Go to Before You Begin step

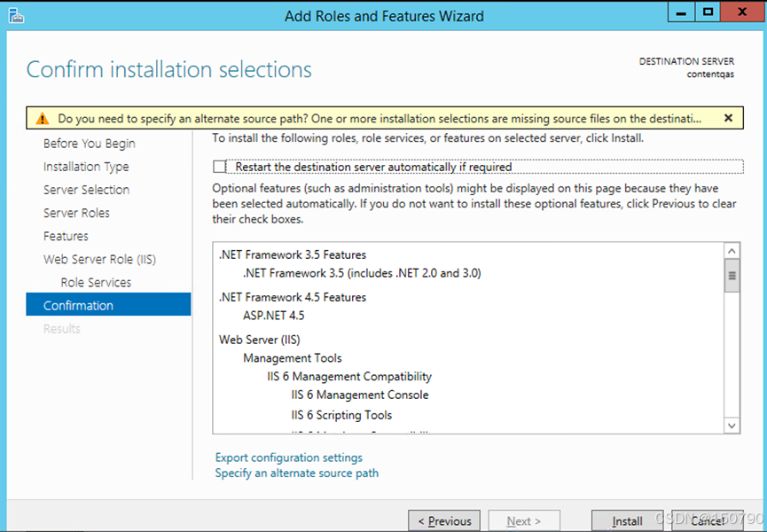[x=89, y=144]
